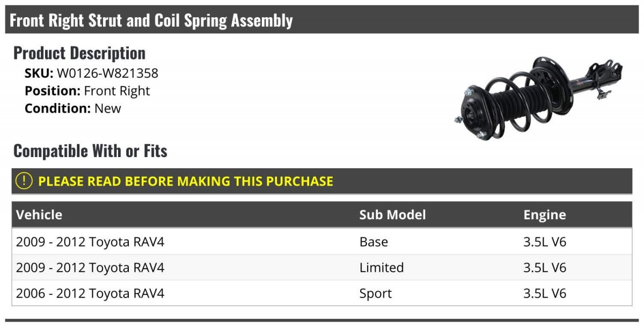The image size is (644, 327).
Task: Click the Sport sub model cell
Action: [376, 293]
